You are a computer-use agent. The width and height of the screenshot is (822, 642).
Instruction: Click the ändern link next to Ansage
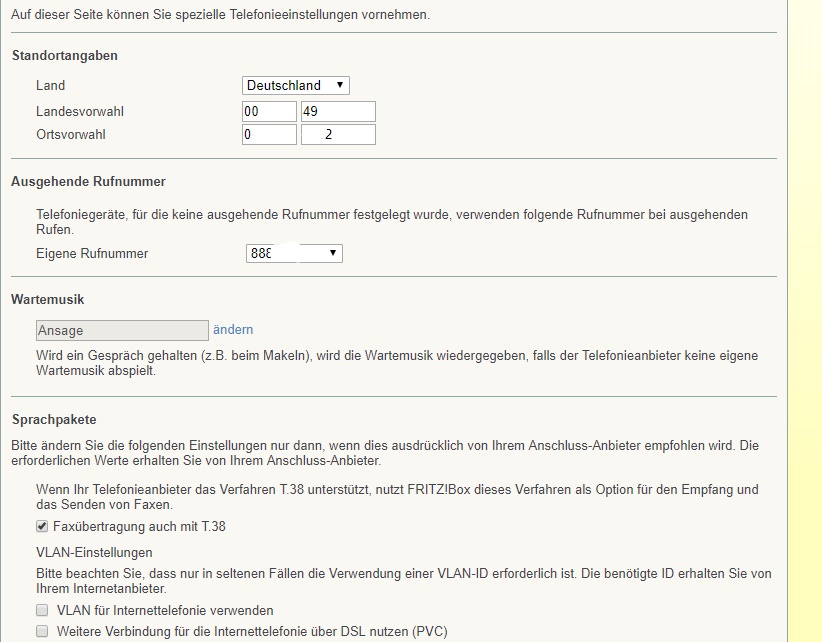tap(233, 329)
